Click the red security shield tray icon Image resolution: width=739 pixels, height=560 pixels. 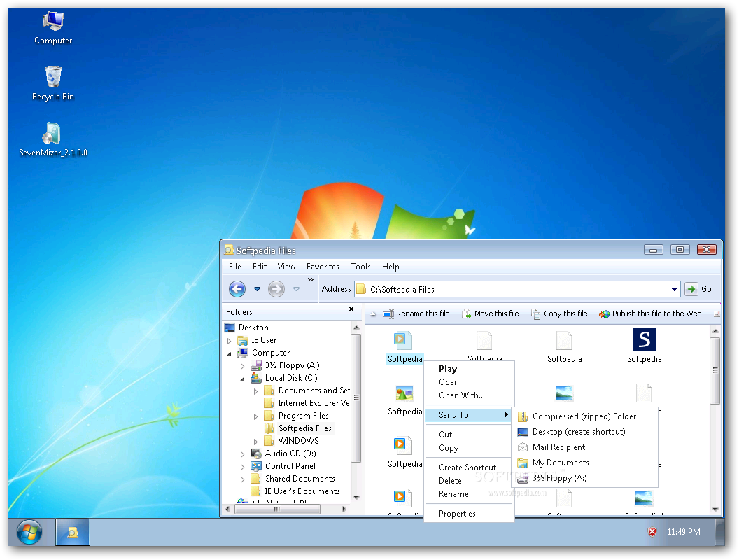[652, 532]
